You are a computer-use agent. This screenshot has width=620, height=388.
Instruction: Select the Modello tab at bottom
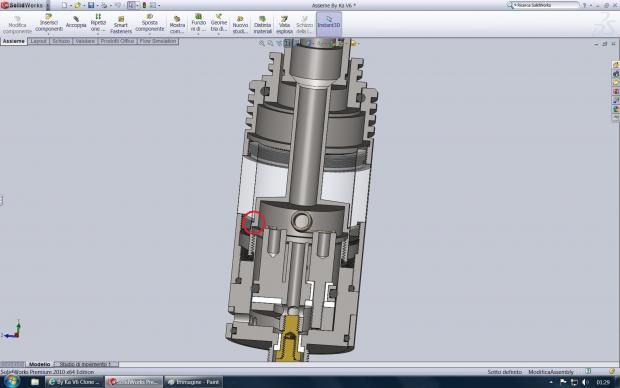[40, 364]
